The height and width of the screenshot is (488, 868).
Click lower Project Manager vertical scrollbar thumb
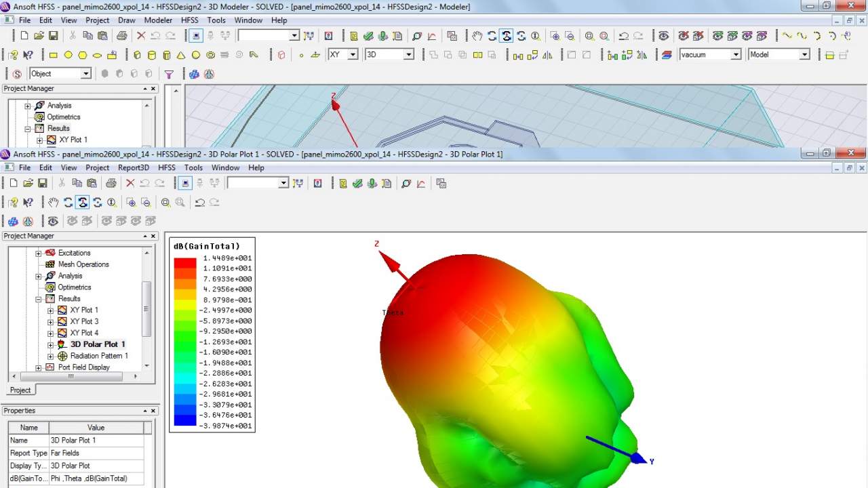click(x=146, y=309)
